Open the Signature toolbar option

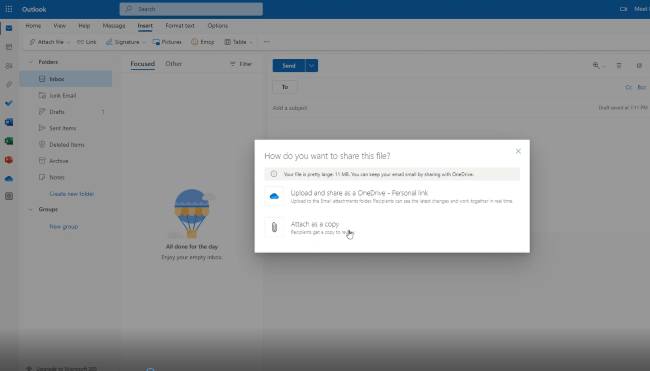coord(123,42)
